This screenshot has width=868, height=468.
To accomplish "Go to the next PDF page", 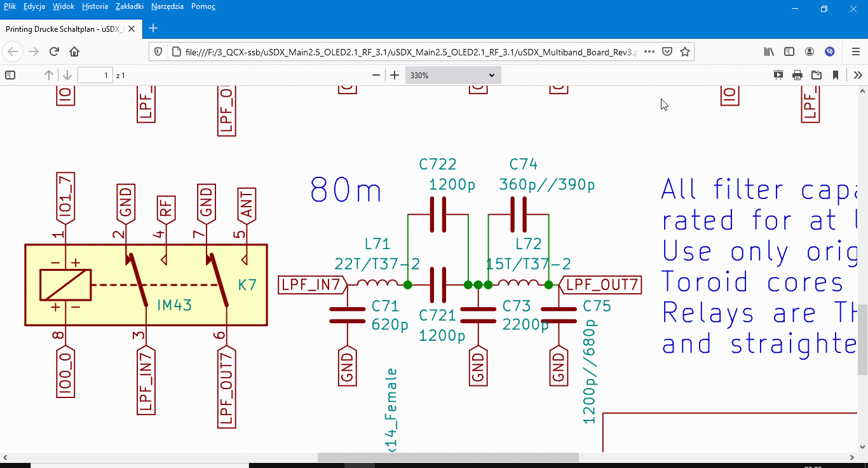I will tap(67, 75).
